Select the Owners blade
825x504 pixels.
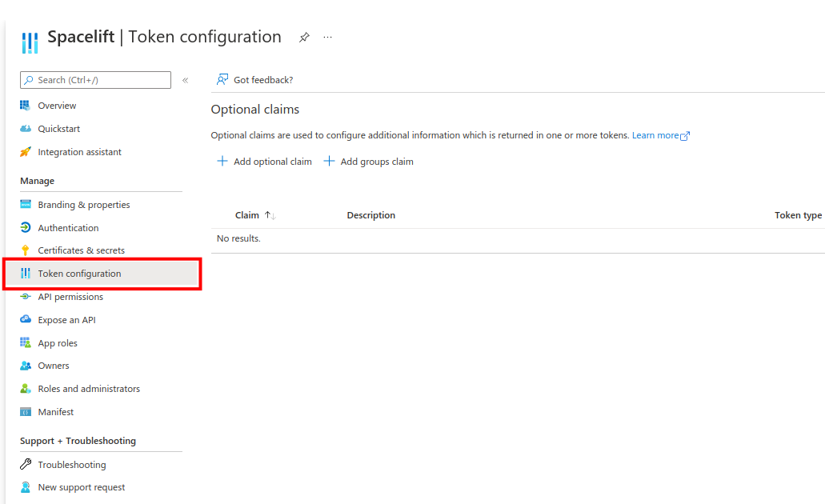[54, 365]
